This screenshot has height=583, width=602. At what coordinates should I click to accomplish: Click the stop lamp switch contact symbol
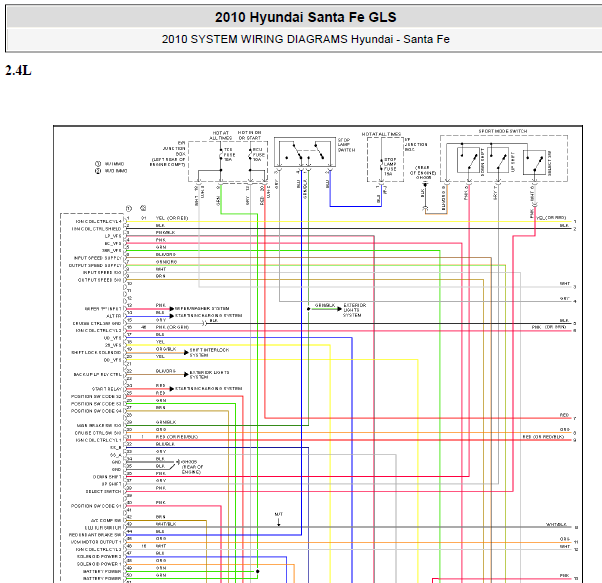click(x=305, y=152)
